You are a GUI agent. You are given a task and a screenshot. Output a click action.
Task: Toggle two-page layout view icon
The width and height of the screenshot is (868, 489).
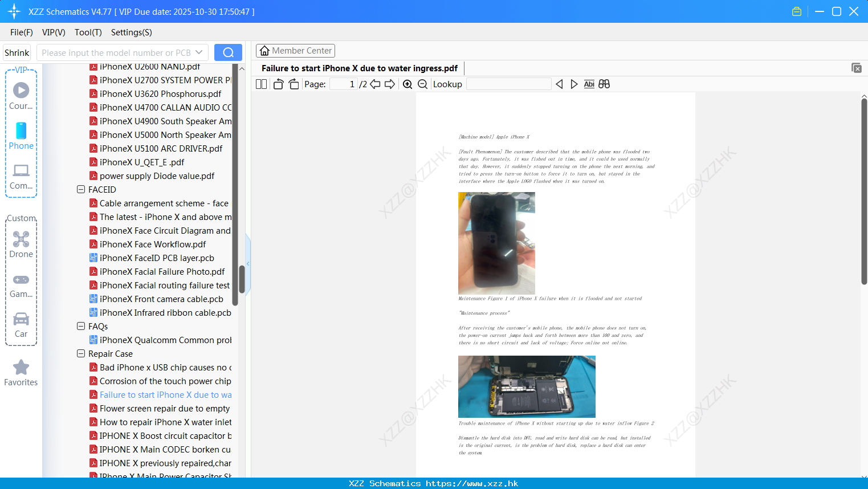click(x=261, y=84)
